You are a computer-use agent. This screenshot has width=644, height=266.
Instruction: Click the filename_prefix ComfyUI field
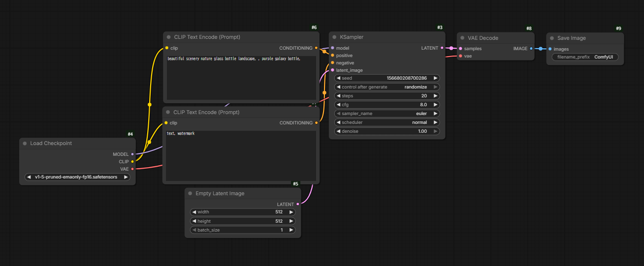584,57
